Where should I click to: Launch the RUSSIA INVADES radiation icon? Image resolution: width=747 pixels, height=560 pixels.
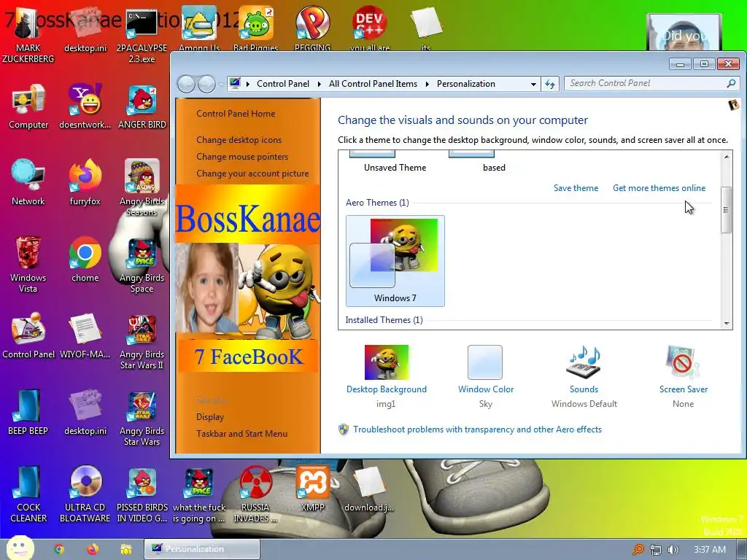[255, 494]
